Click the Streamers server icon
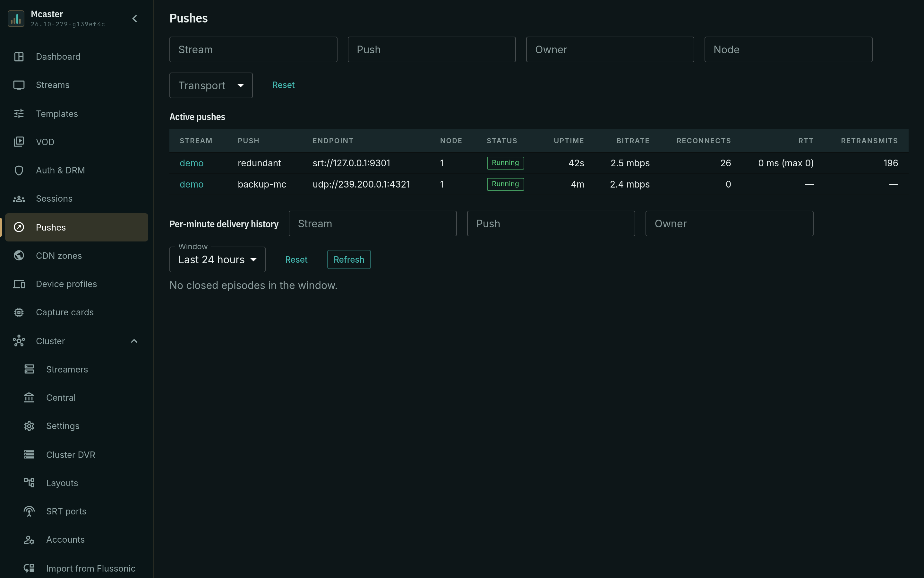924x578 pixels. [x=29, y=369]
